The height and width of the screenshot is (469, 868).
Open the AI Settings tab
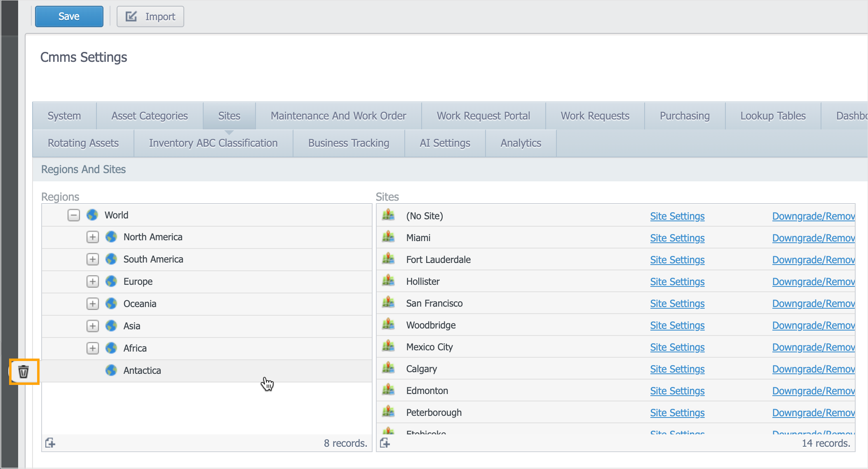coord(445,143)
